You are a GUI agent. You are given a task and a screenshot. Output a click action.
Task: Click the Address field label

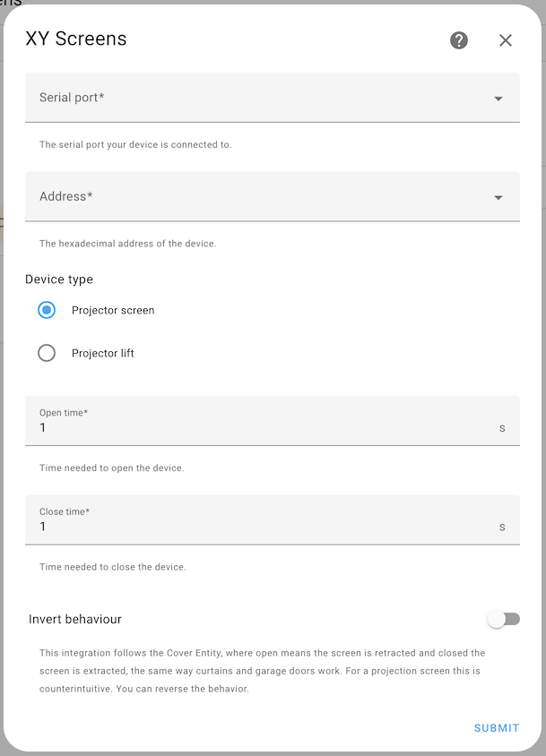coord(66,196)
